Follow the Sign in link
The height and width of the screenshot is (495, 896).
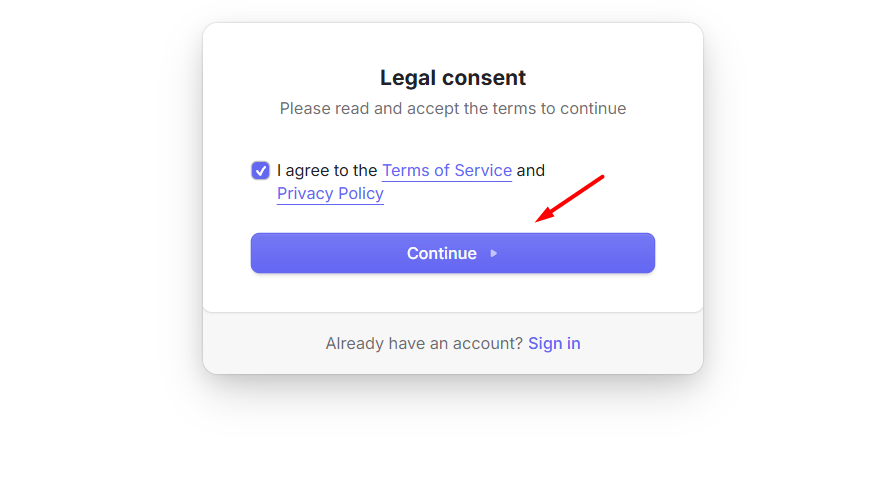554,343
